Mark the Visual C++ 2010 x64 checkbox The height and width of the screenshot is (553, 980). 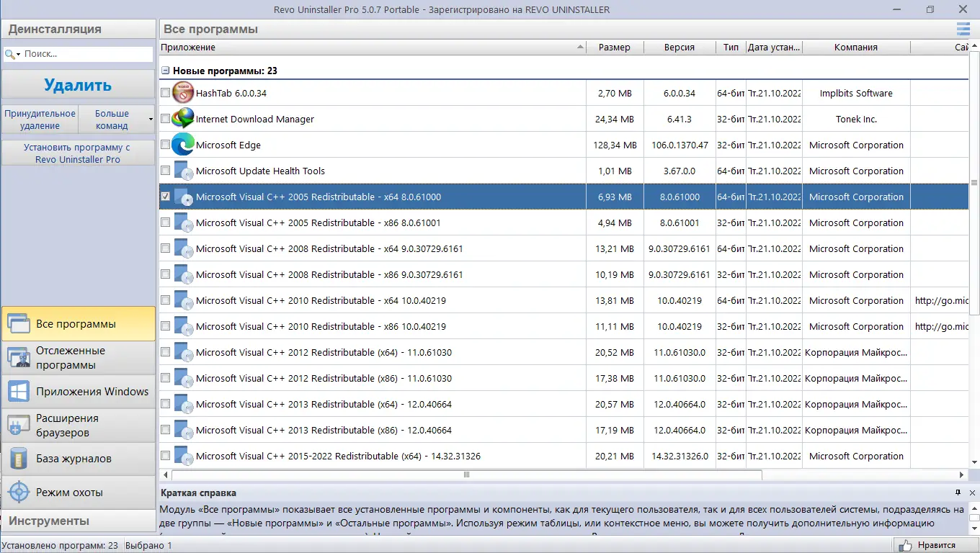[x=166, y=300]
